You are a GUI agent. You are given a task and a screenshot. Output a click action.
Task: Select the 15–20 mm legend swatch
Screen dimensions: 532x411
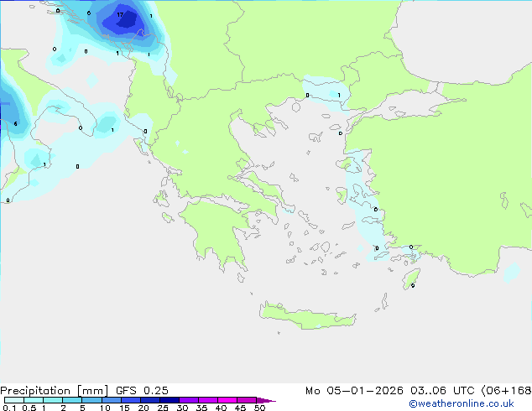[130, 400]
